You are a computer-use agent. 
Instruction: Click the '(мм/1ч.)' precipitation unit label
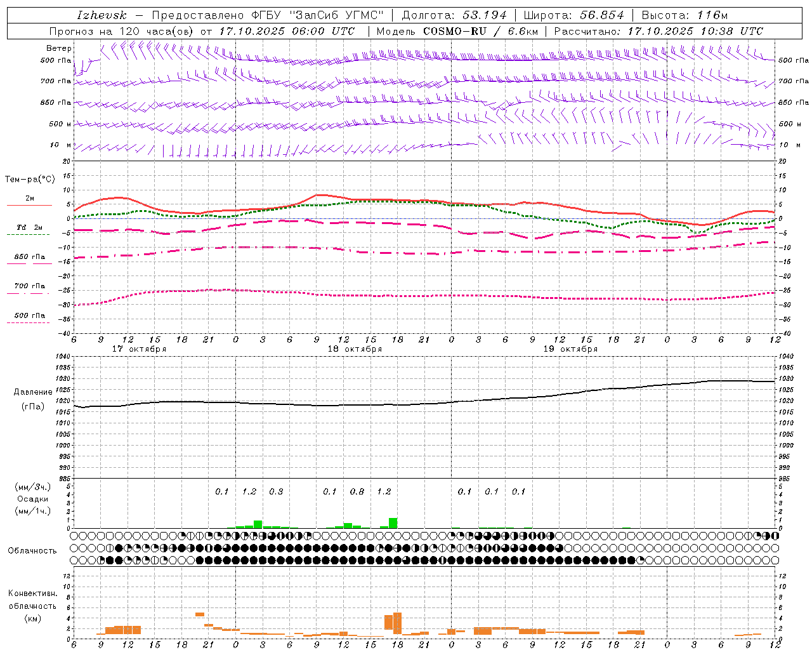[32, 511]
